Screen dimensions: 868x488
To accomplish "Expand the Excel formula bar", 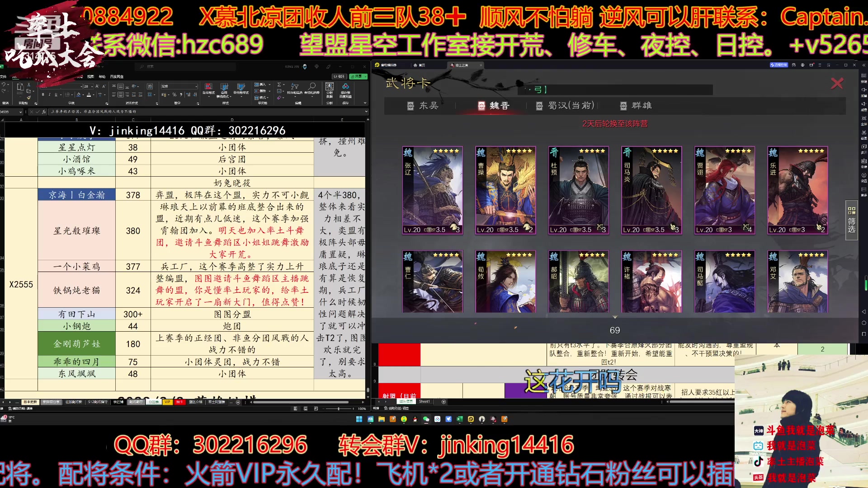I will (x=366, y=111).
